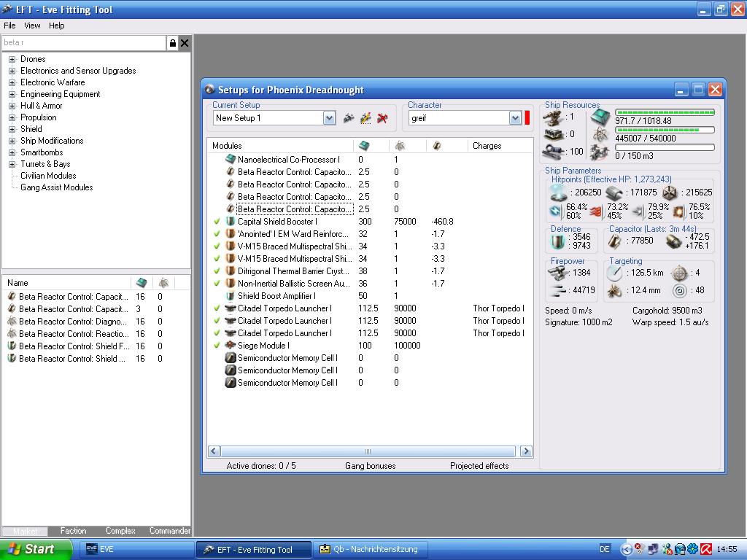Click the red character skill color swatch
The height and width of the screenshot is (560, 747).
527,118
